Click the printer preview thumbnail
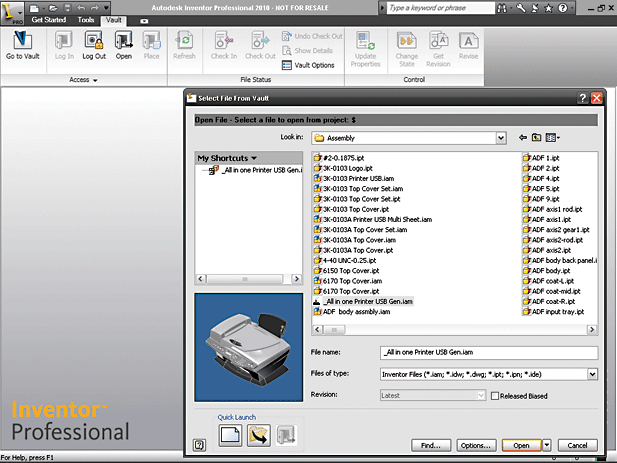This screenshot has height=463, width=617. [249, 347]
